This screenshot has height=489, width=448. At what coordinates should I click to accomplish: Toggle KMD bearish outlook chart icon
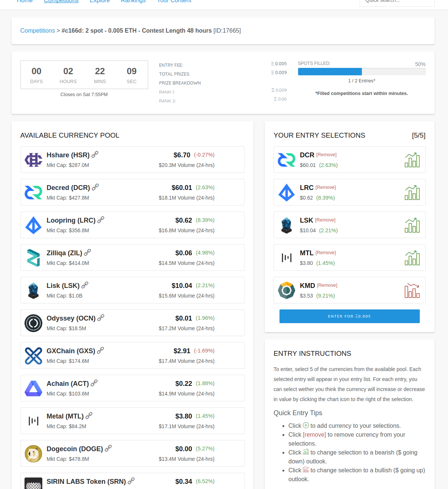412,291
